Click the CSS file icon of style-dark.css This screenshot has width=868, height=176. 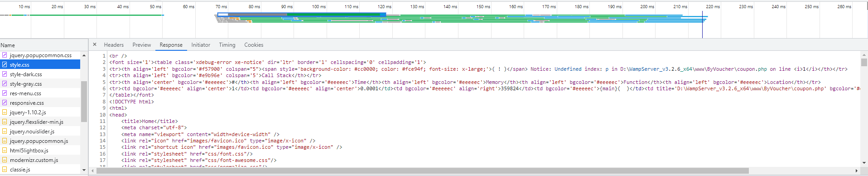point(5,74)
